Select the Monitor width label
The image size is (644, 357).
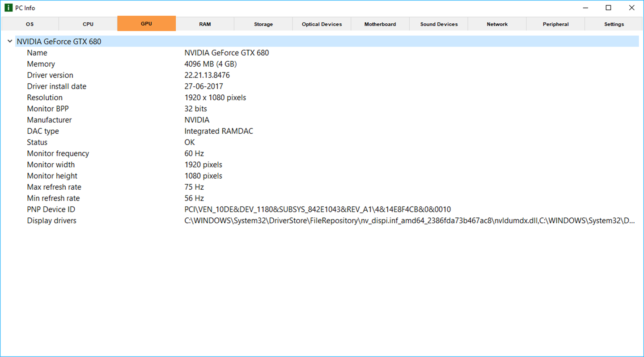coord(51,165)
